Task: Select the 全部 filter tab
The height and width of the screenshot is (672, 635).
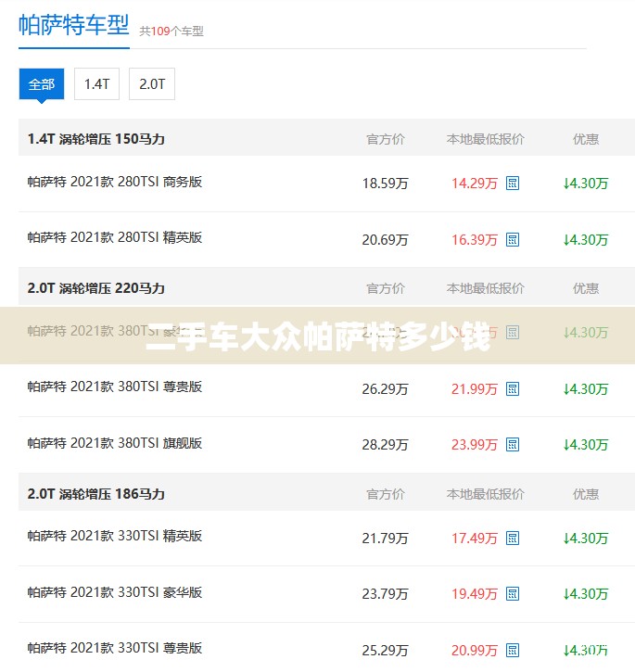Action: [x=42, y=84]
